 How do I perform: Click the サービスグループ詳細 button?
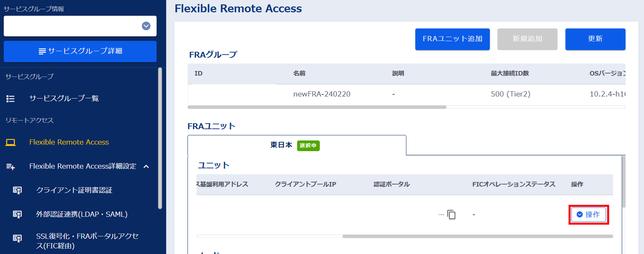tap(80, 51)
